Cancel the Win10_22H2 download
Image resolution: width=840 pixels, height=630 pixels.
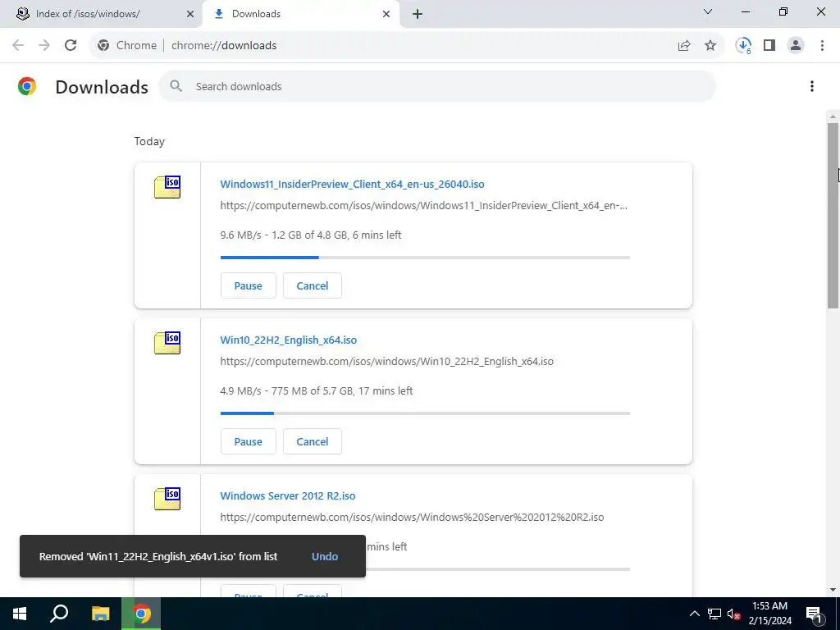pos(313,441)
